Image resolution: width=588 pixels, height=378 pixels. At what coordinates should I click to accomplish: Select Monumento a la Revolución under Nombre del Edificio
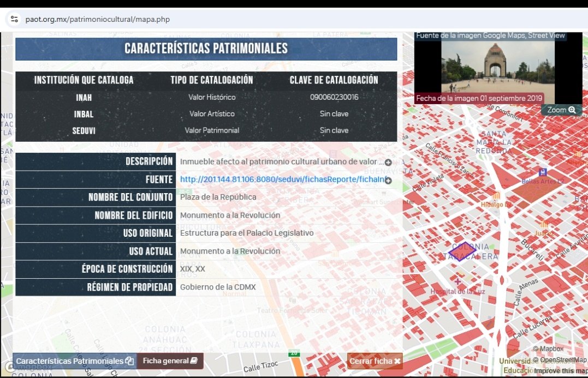[x=230, y=215]
